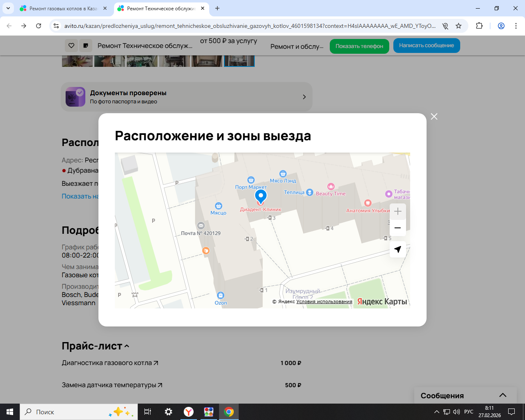
Task: Open the browser tab search dropdown
Action: click(8, 8)
